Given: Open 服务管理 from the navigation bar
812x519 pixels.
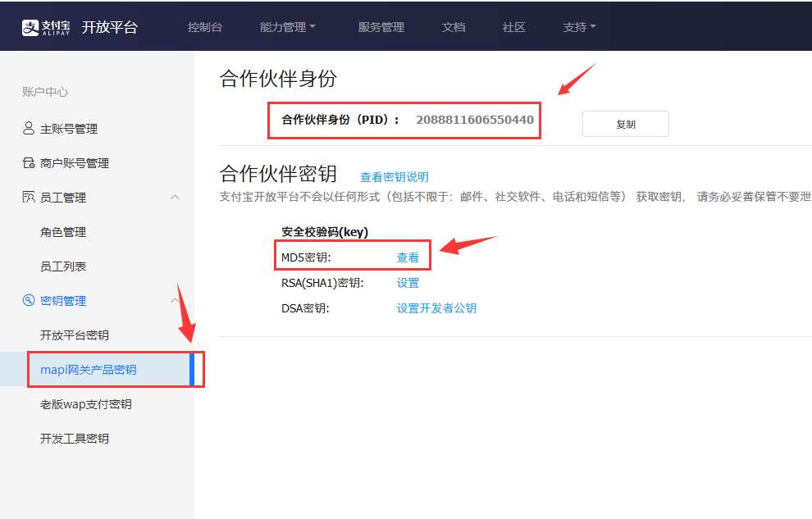Looking at the screenshot, I should point(381,26).
